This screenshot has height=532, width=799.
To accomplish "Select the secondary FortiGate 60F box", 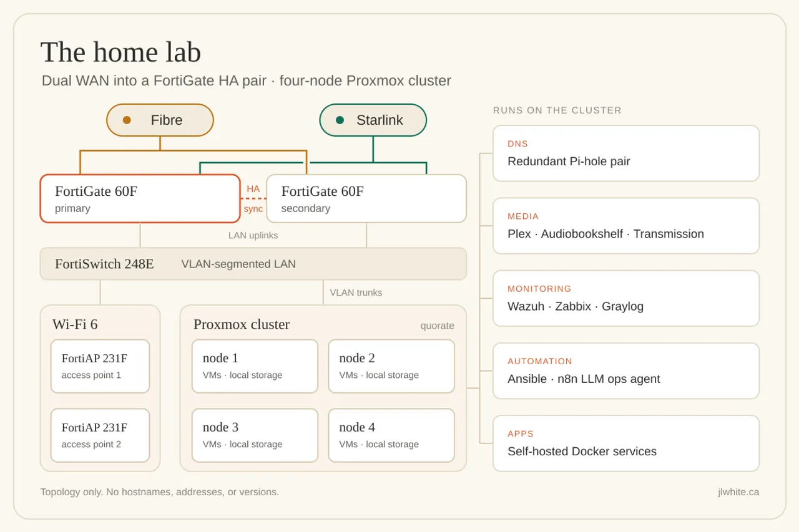I will pyautogui.click(x=366, y=198).
